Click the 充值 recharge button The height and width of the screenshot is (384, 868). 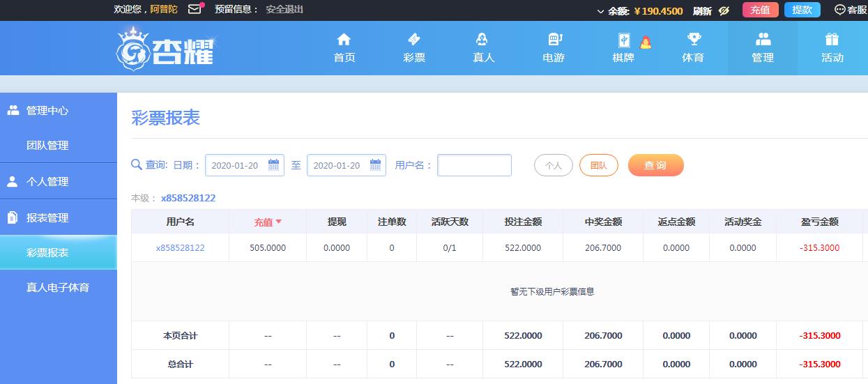[x=760, y=10]
